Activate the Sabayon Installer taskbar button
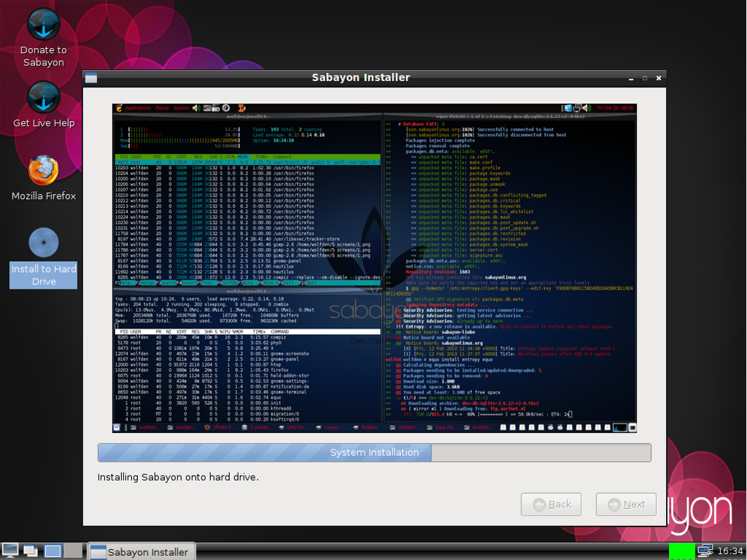Screen dimensions: 747x560 click(x=142, y=552)
